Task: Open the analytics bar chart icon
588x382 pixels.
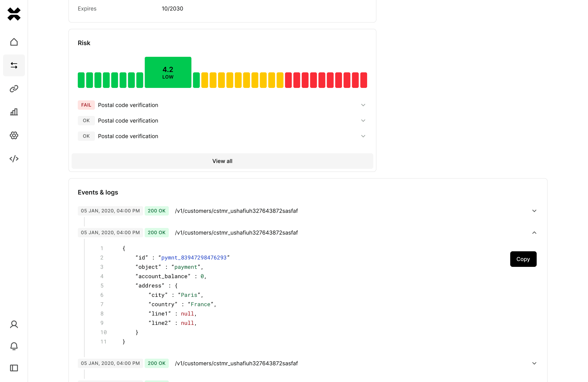Action: pos(14,112)
